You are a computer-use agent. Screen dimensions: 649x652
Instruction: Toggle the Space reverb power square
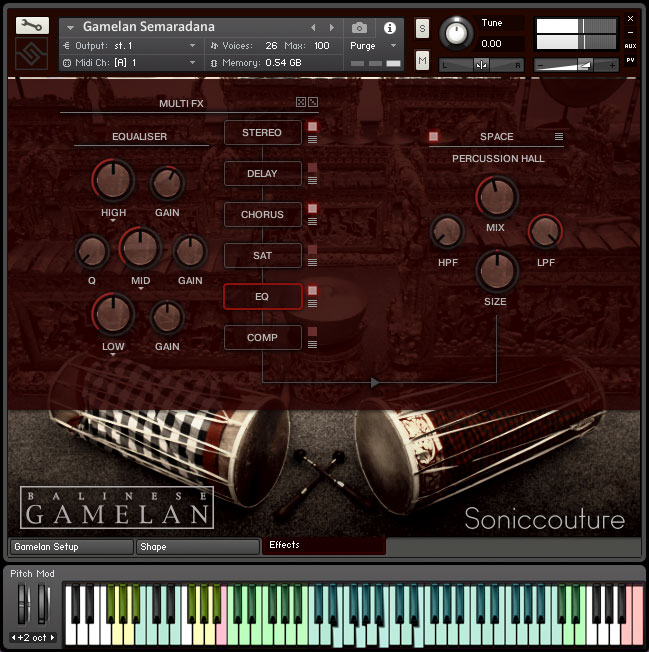[x=433, y=136]
